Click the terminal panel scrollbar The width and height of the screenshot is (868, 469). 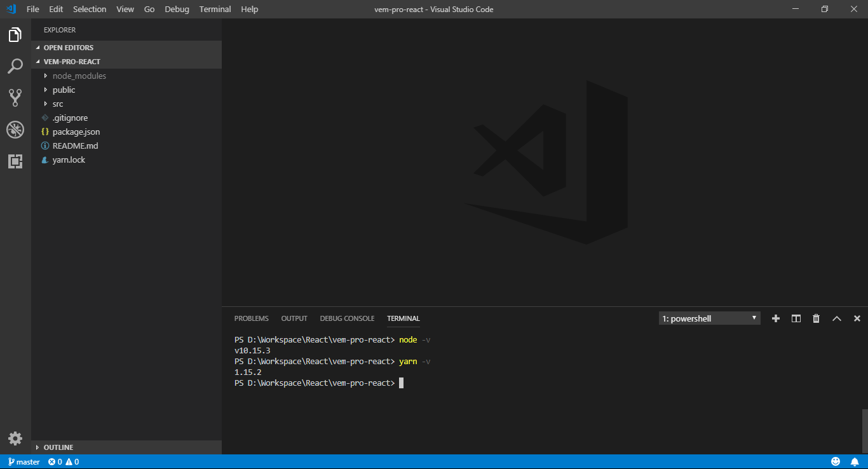865,431
